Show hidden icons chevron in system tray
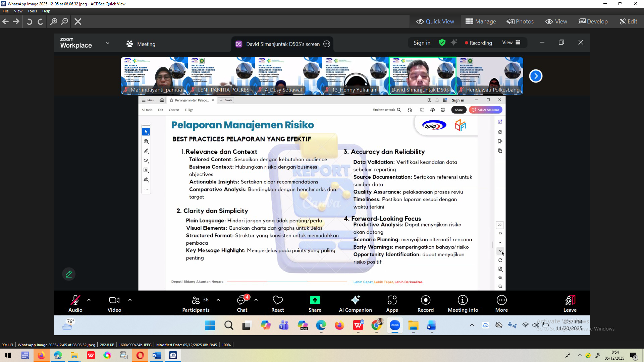This screenshot has height=362, width=644. click(x=579, y=355)
